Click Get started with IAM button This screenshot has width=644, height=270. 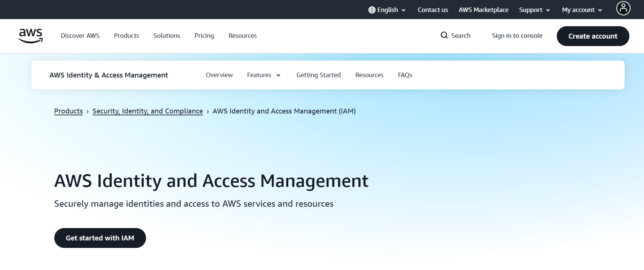click(100, 238)
